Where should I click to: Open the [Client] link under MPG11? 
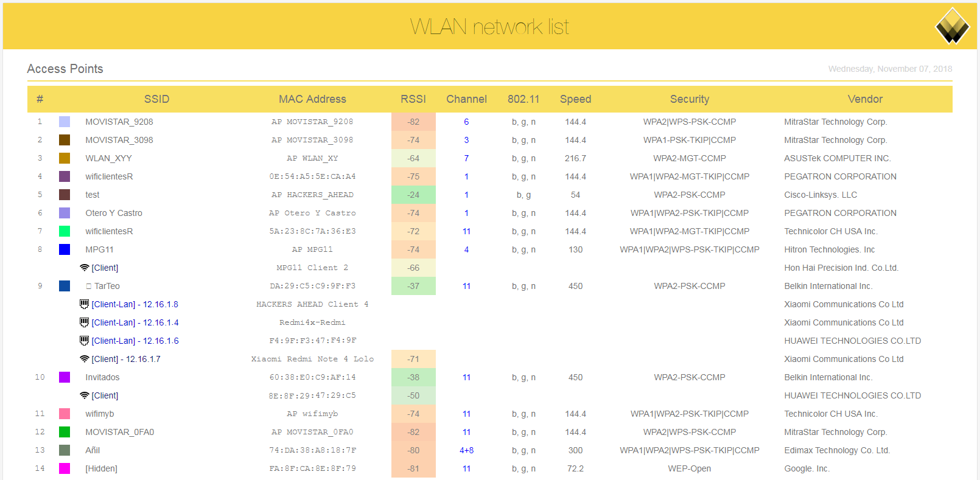(x=105, y=268)
